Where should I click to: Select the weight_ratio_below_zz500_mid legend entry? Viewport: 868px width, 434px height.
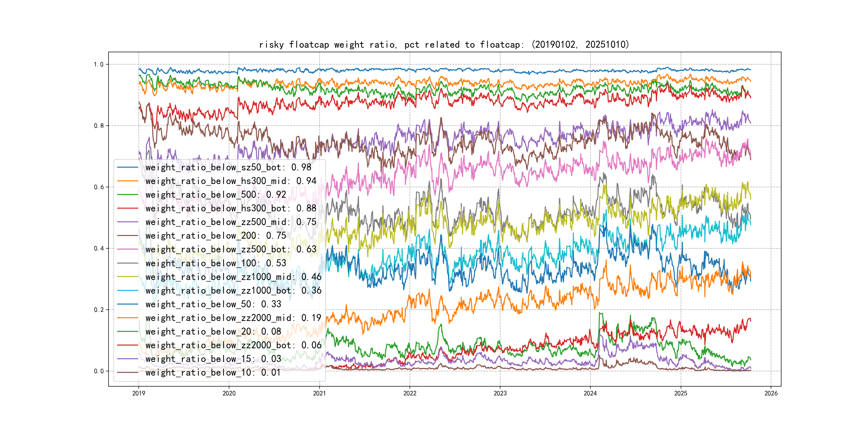pyautogui.click(x=231, y=222)
